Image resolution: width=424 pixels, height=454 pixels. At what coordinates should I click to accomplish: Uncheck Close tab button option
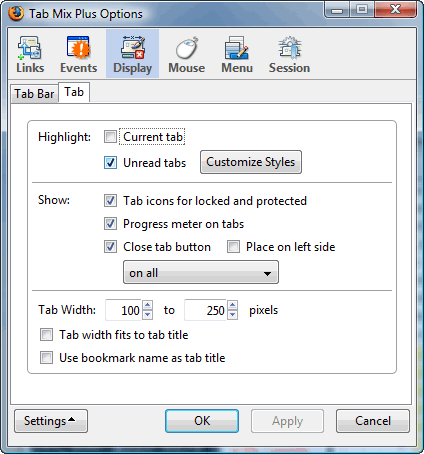pyautogui.click(x=110, y=247)
